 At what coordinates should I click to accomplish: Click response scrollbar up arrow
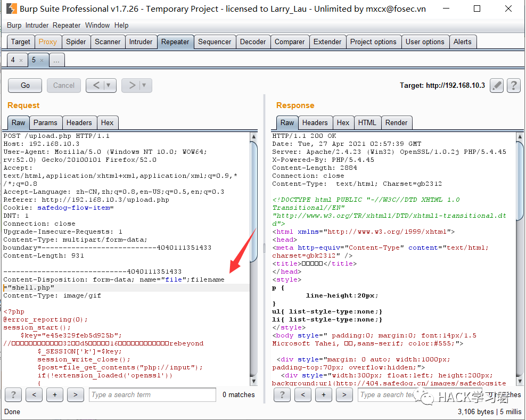(x=520, y=136)
